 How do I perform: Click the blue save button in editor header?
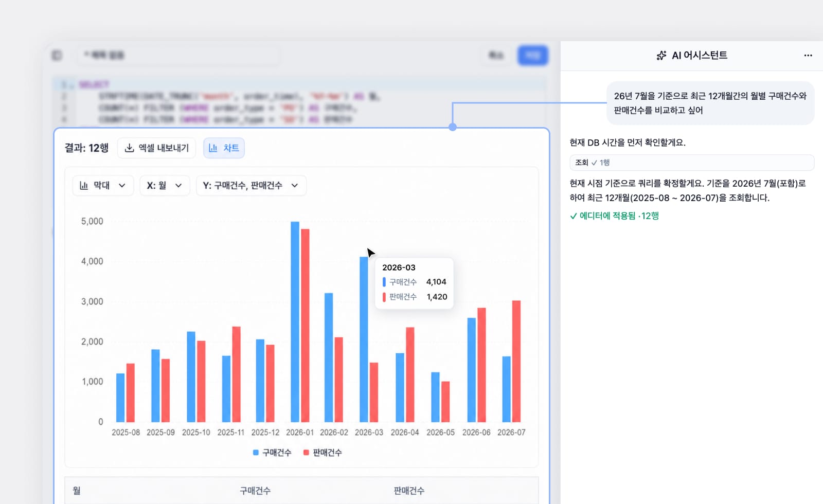pyautogui.click(x=532, y=55)
